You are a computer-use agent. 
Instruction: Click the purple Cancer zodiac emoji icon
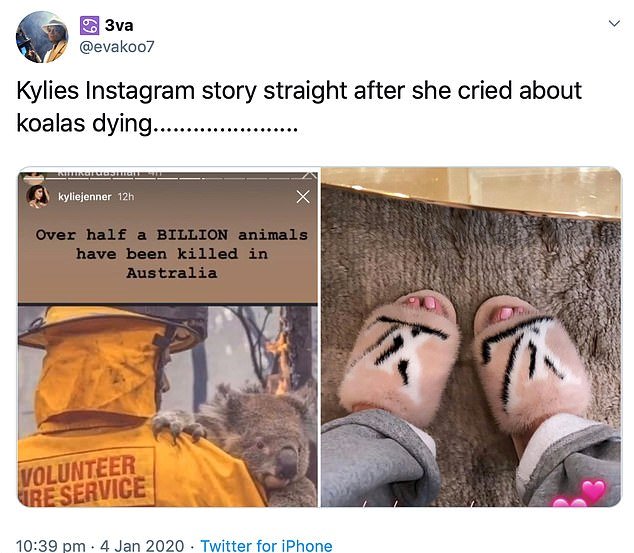tap(89, 25)
